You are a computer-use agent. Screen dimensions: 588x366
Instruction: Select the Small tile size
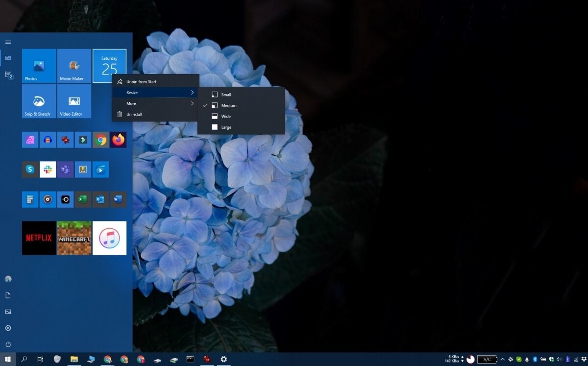click(x=226, y=94)
